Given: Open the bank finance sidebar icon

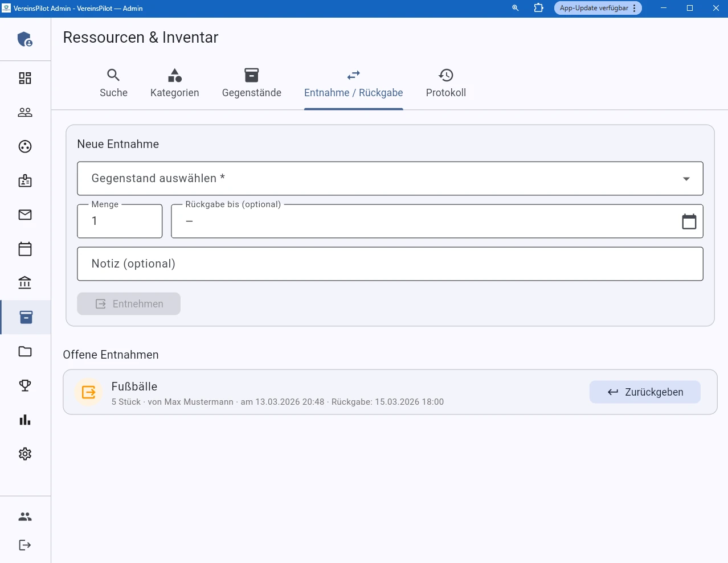Looking at the screenshot, I should pos(25,283).
